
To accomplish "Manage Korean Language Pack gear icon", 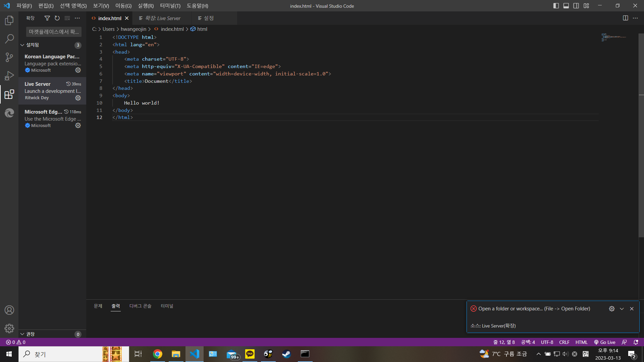I will 78,70.
